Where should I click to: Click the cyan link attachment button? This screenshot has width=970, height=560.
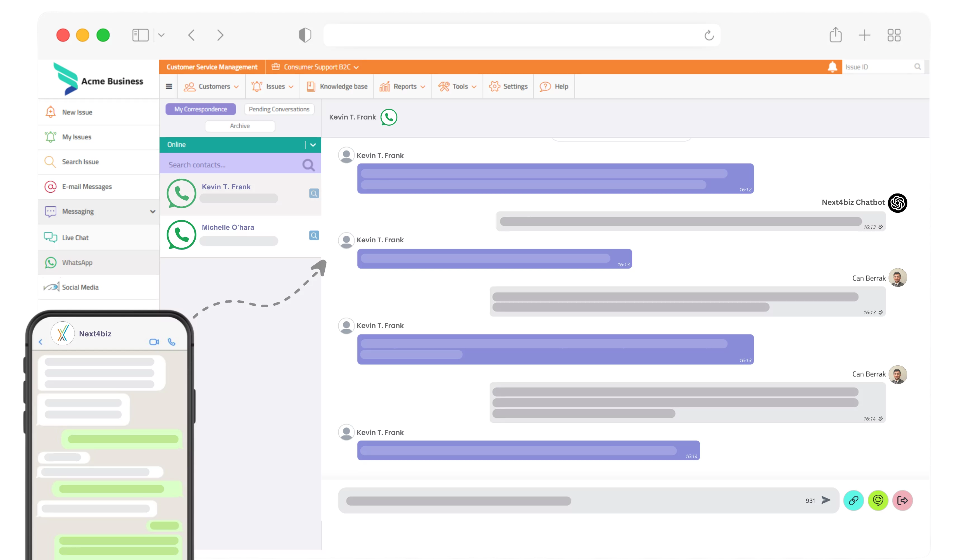tap(853, 500)
